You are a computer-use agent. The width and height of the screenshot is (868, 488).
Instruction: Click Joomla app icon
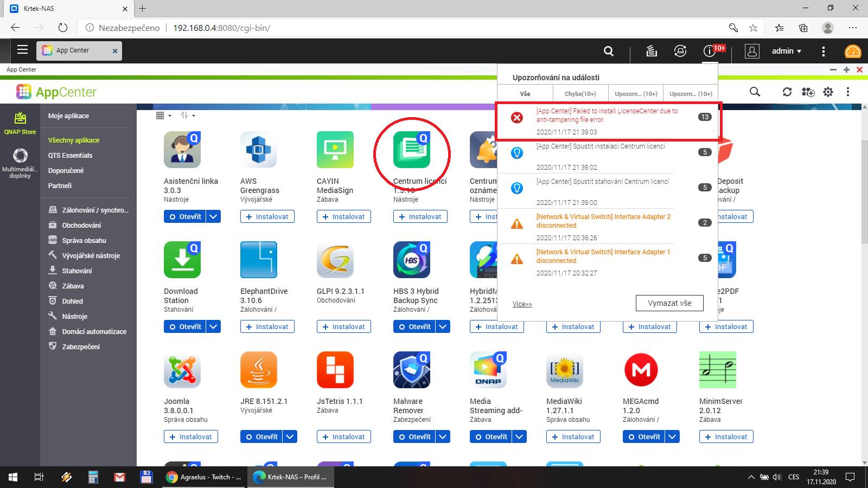pos(182,370)
